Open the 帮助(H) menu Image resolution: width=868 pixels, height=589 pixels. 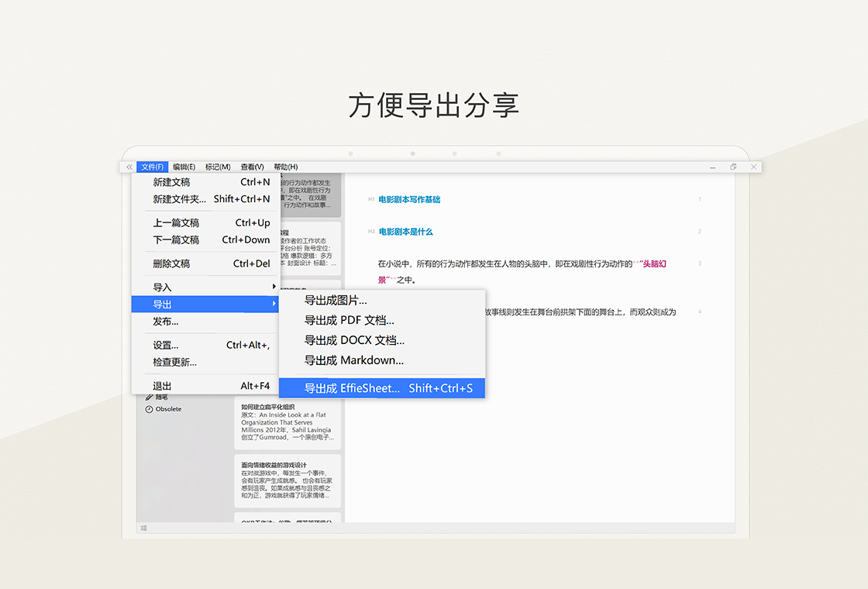tap(285, 167)
